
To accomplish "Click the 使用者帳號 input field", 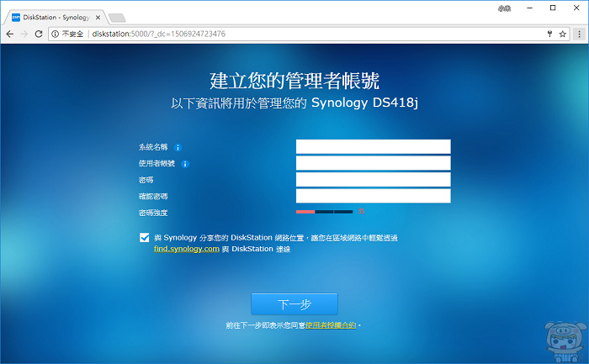I will point(373,163).
